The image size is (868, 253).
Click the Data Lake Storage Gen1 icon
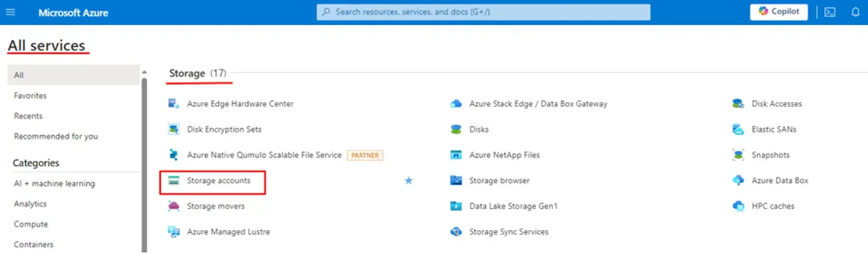(x=456, y=206)
